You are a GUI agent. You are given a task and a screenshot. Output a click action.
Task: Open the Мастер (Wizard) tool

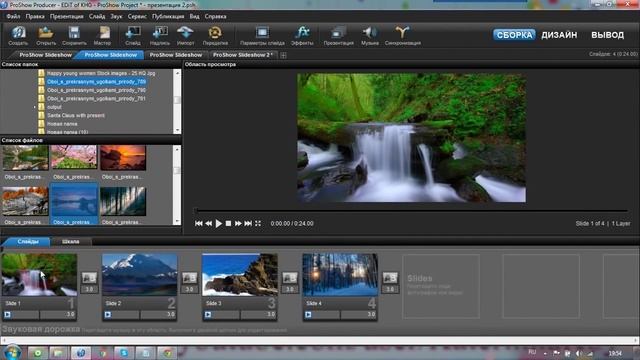click(x=102, y=35)
